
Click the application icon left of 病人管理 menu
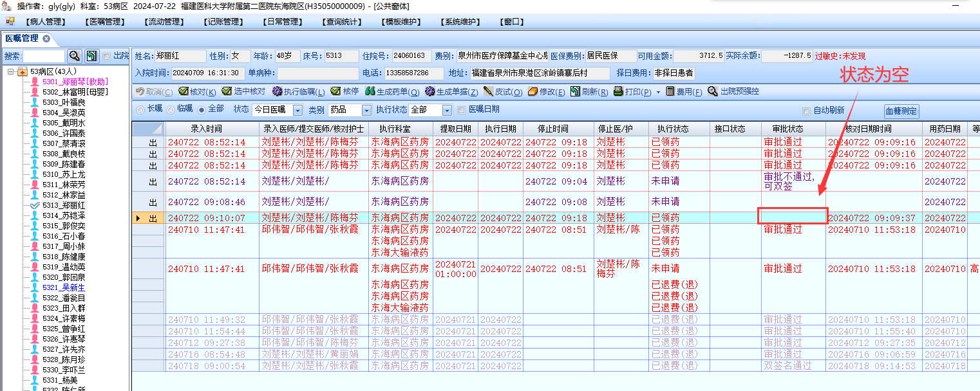[10, 21]
